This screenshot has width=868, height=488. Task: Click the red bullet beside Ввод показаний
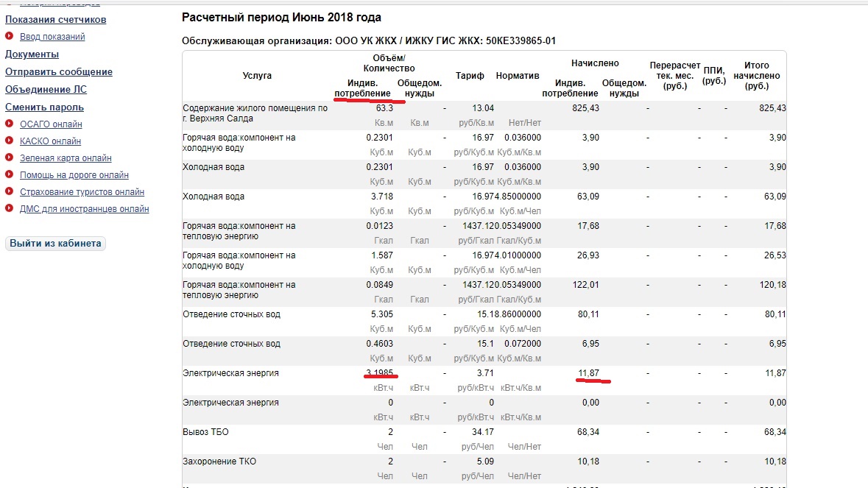(9, 36)
